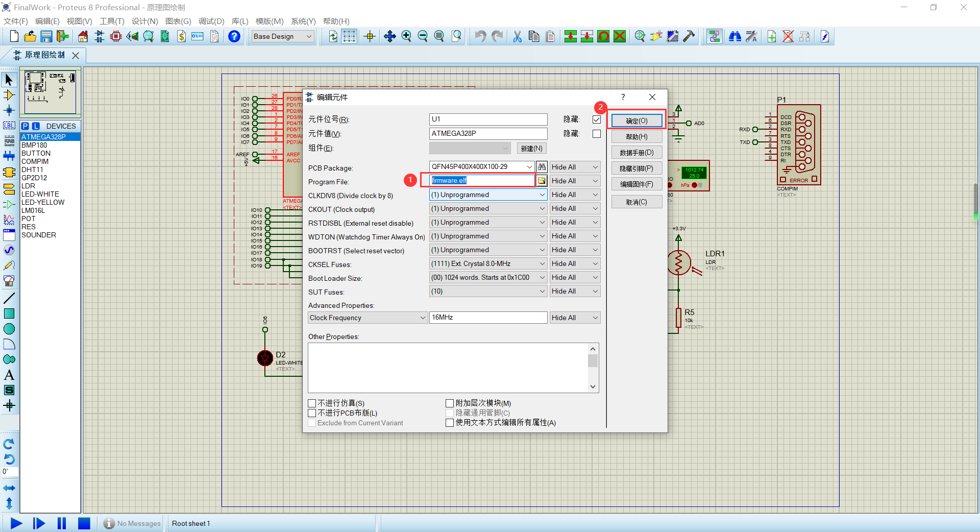Open a project with the folder icon
Image resolution: width=980 pixels, height=532 pixels.
(30, 36)
